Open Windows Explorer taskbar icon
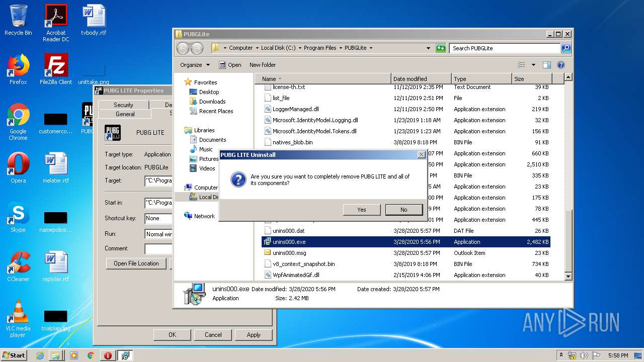The image size is (644, 362). pos(55,355)
